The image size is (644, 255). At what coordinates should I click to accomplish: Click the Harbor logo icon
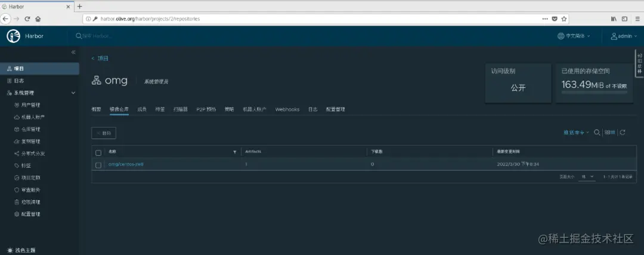(13, 36)
